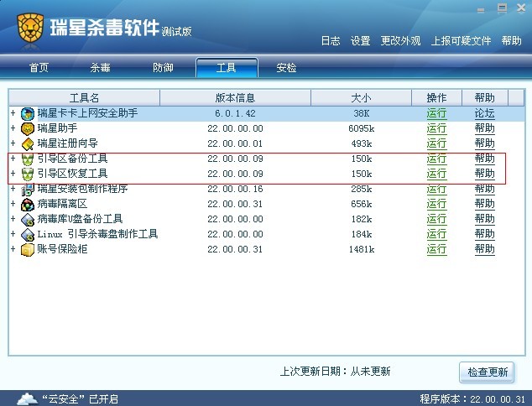Open 帮助 link for 病毒隔离区
The height and width of the screenshot is (406, 532).
click(484, 204)
